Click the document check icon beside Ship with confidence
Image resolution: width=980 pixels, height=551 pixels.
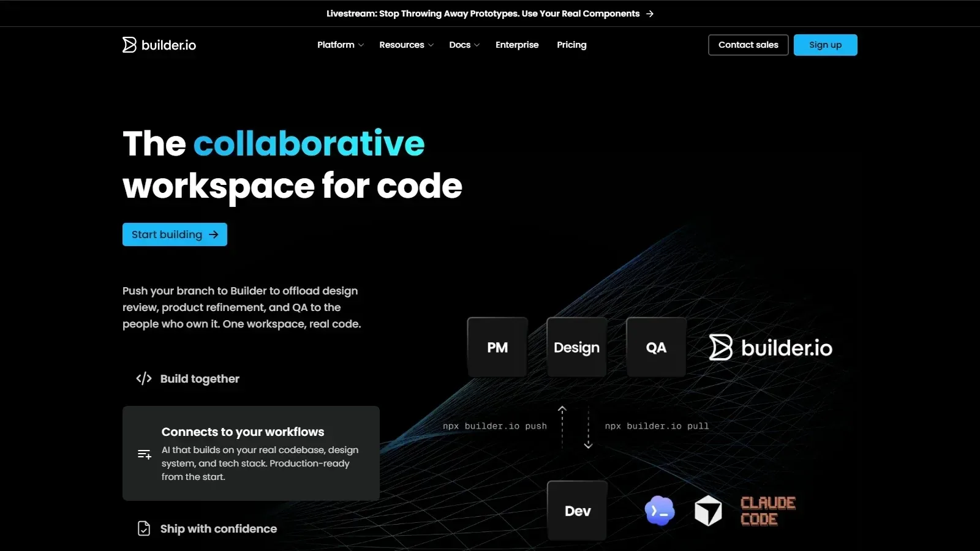tap(144, 528)
